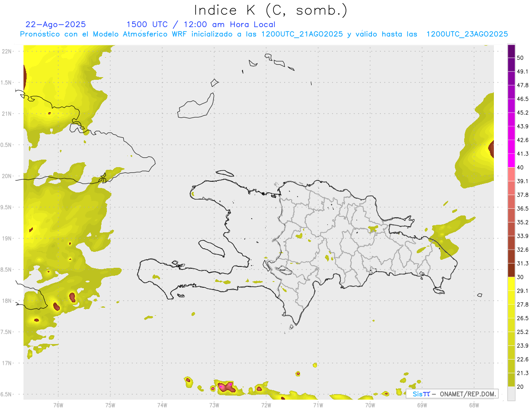Image resolution: width=532 pixels, height=411 pixels.
Task: Pick the olive swatch between 20 and 21.3
Action: pos(511,380)
